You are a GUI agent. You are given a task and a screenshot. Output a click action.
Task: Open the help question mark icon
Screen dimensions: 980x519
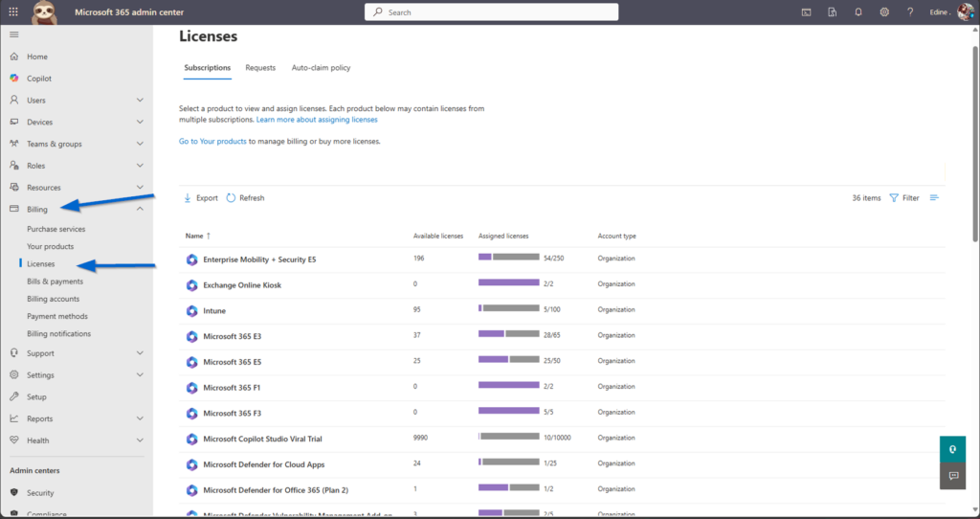tap(910, 11)
